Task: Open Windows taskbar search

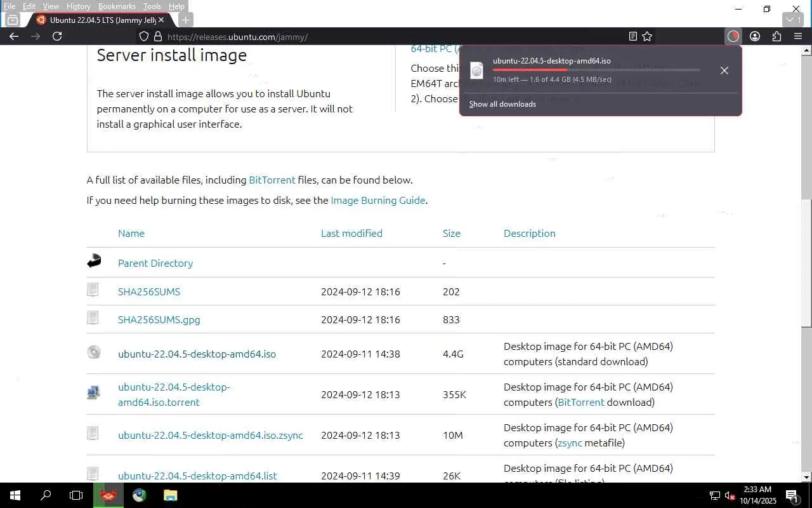Action: click(x=46, y=495)
